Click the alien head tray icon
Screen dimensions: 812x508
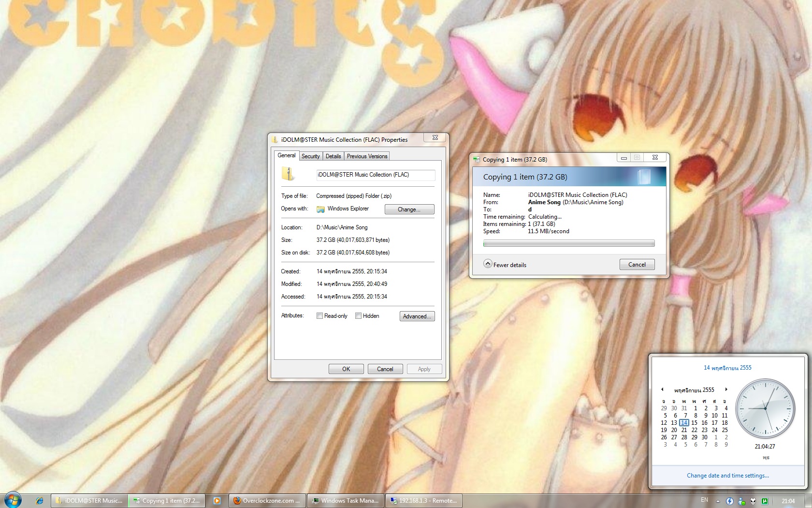tap(753, 501)
